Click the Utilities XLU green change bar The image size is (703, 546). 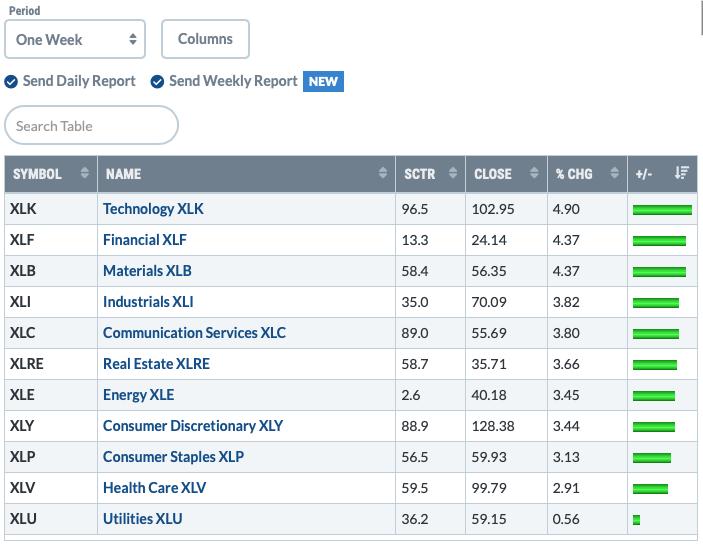[x=636, y=520]
